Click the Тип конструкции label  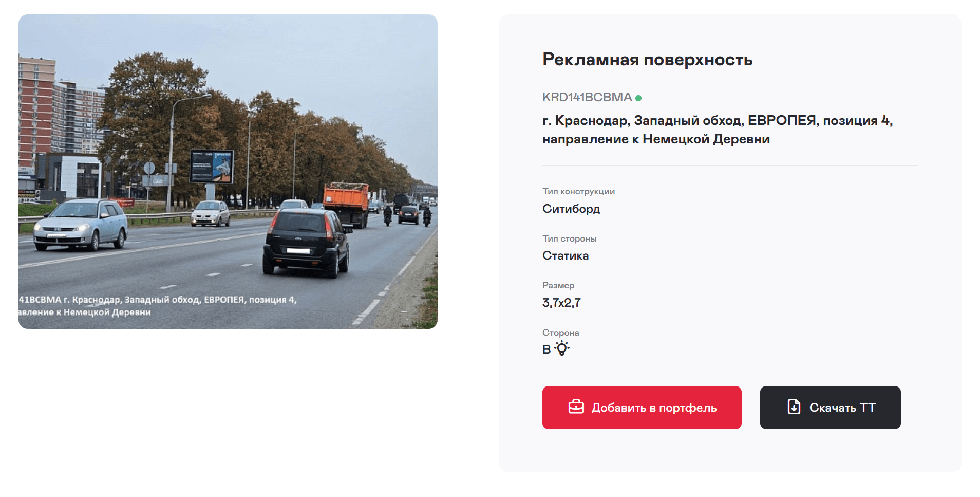(x=578, y=191)
